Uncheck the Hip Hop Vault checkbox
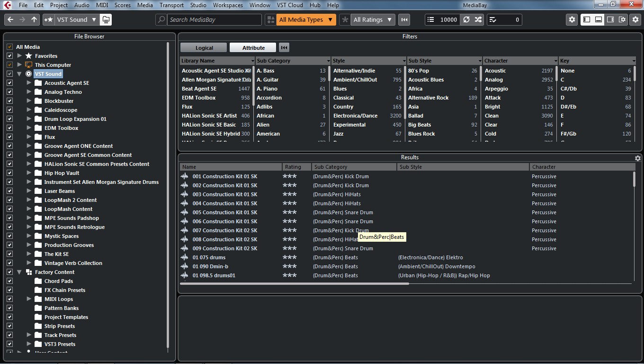 [x=9, y=173]
